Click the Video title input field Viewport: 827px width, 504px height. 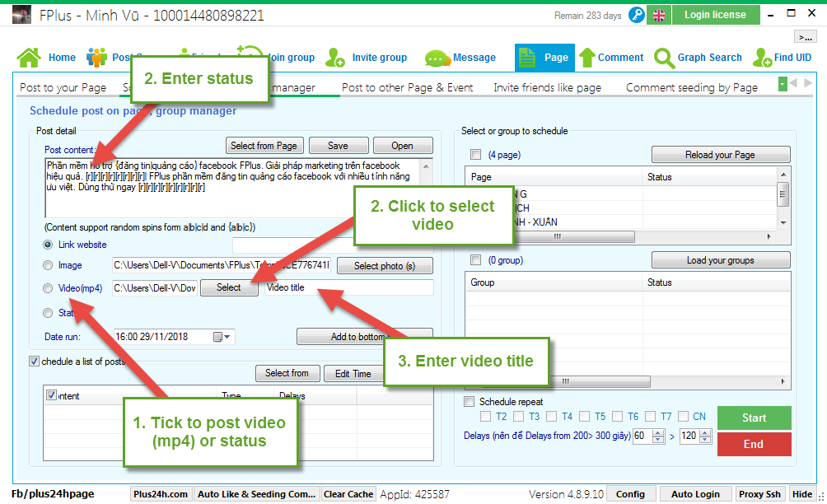pyautogui.click(x=349, y=287)
